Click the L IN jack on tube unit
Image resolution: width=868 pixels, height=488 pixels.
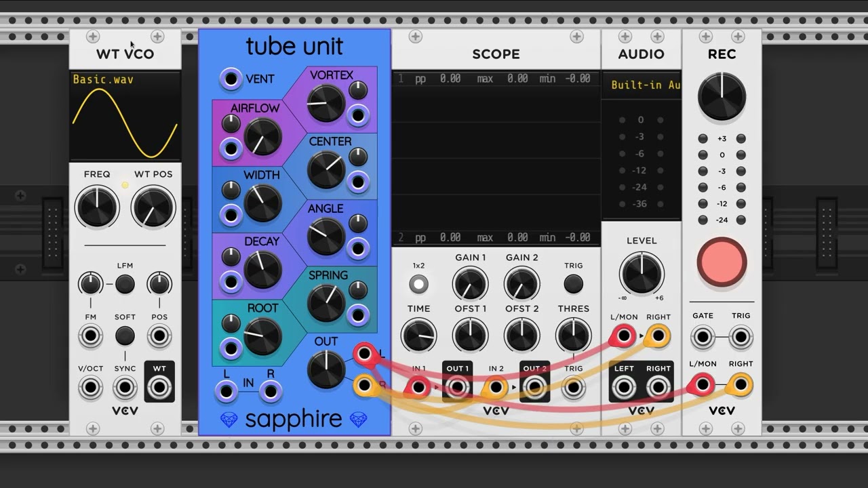click(x=226, y=391)
